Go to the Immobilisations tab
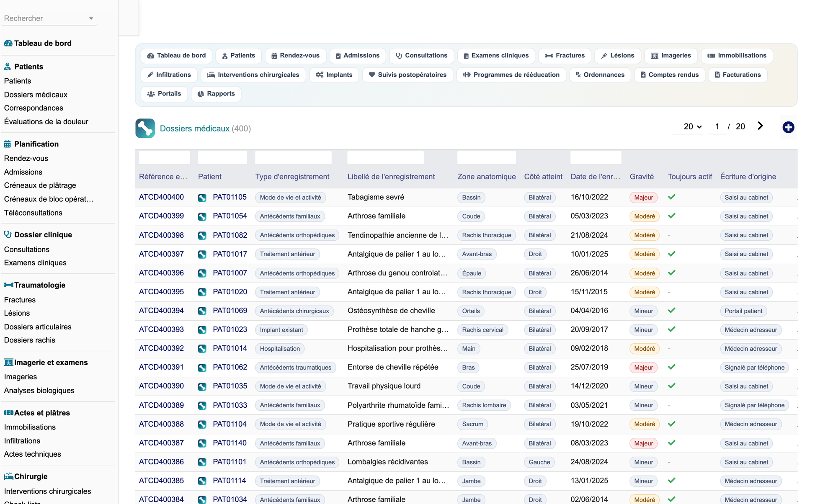815x504 pixels. 737,56
